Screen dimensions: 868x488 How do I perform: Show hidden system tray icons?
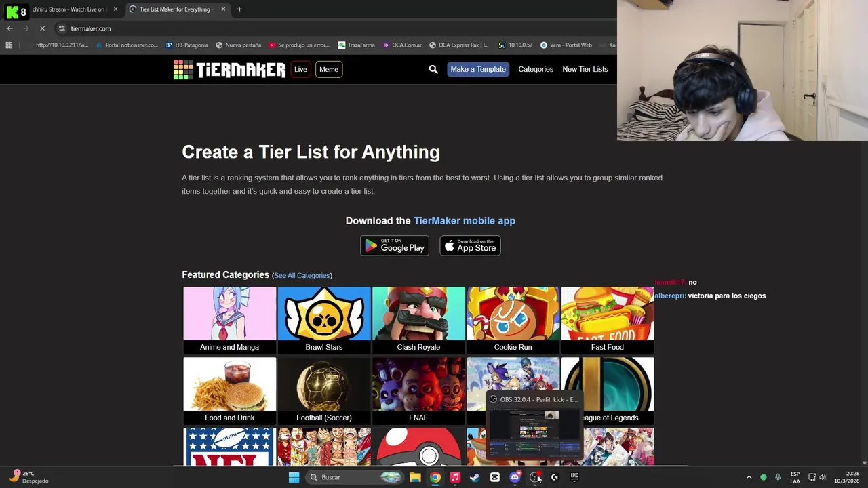(749, 477)
